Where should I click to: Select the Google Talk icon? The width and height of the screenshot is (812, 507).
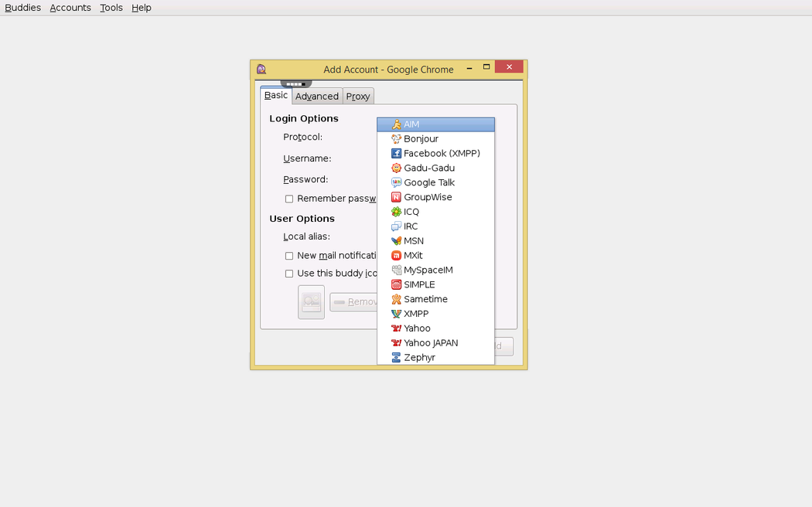pyautogui.click(x=396, y=183)
